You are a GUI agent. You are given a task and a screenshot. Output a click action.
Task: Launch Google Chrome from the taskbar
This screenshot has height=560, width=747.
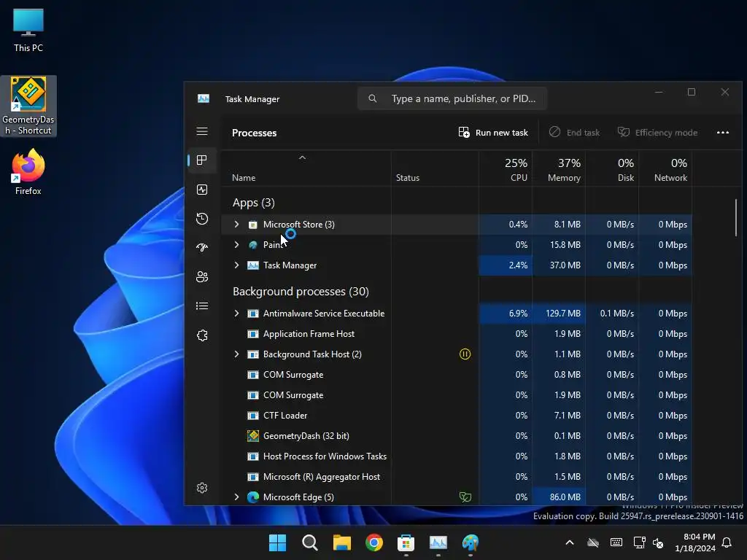coord(374,542)
